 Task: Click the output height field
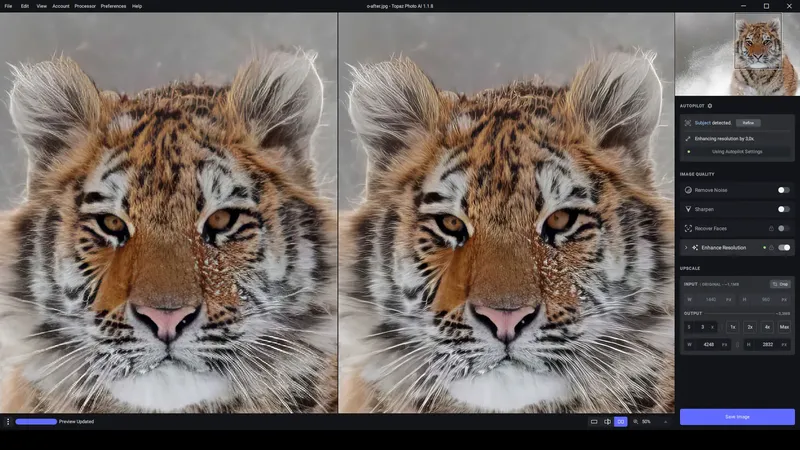767,345
